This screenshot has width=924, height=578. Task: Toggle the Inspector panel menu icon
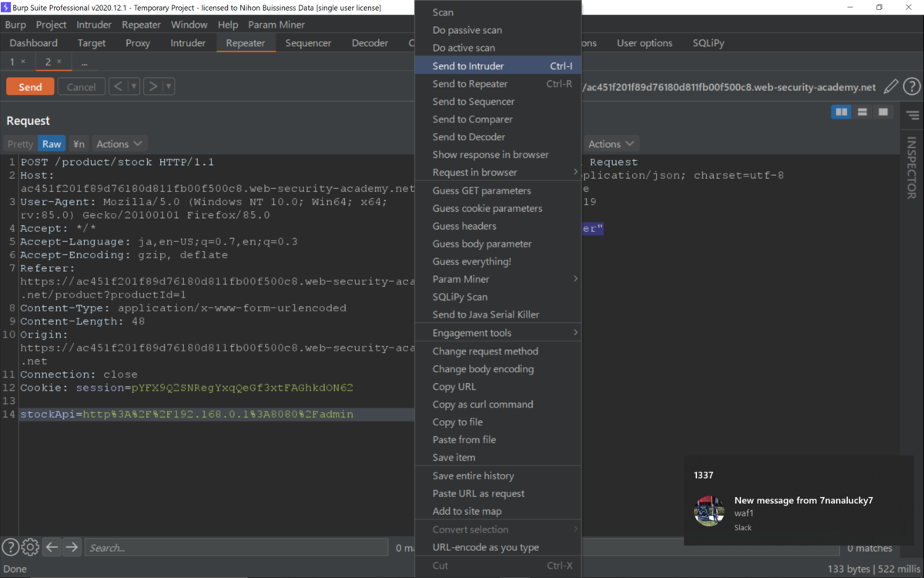coord(912,116)
